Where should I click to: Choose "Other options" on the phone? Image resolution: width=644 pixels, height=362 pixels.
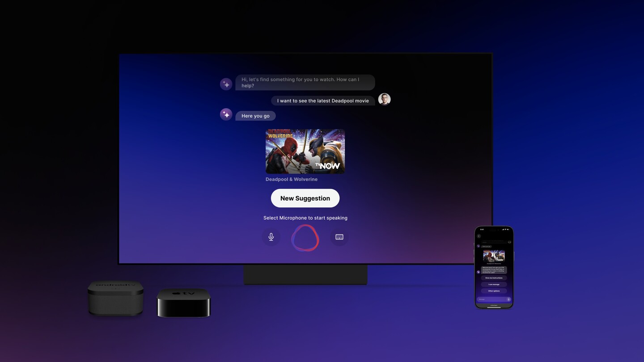[494, 290]
